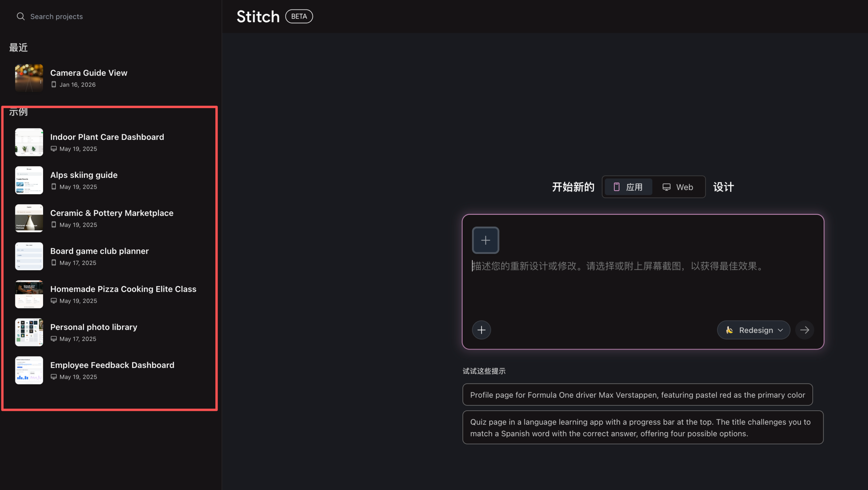Screen dimensions: 868x490
Task: Click the pink phone icon in the 应用 option
Action: 617,187
